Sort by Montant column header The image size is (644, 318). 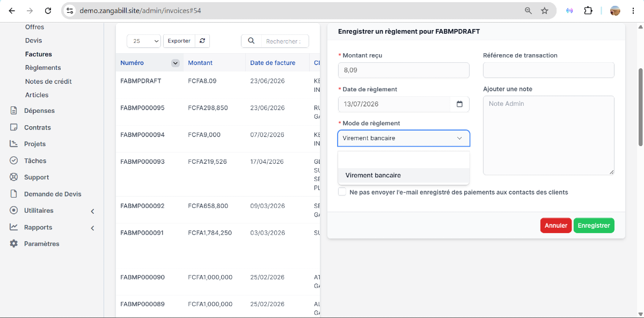[200, 63]
